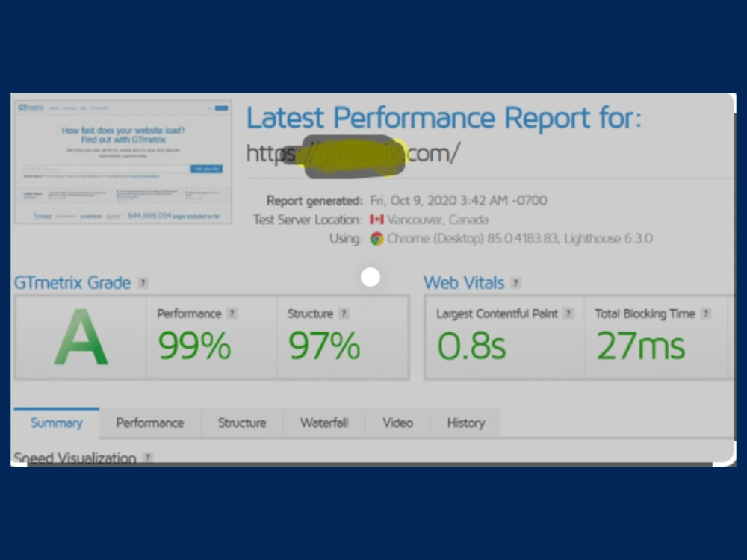Open the Waterfall tab
The image size is (747, 560).
click(x=324, y=423)
